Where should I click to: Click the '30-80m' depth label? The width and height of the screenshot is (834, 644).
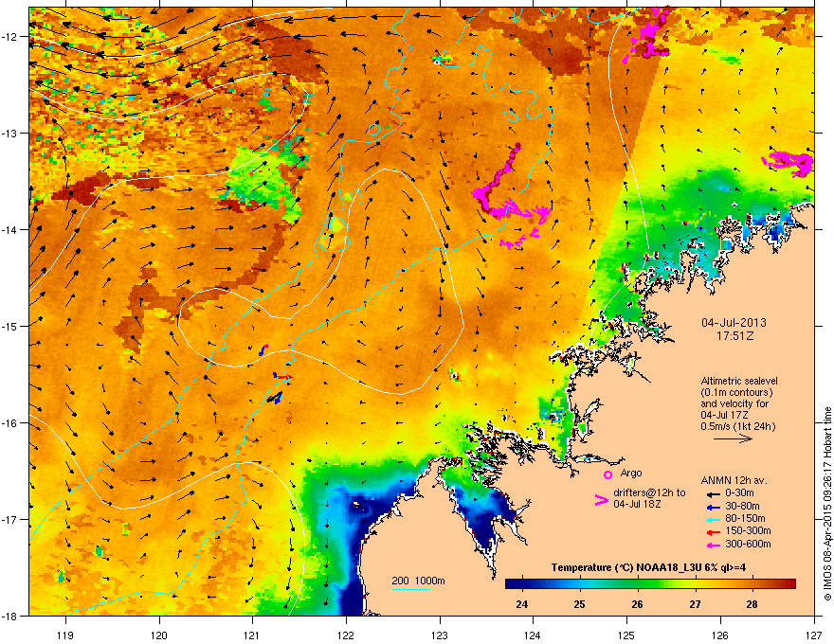[742, 507]
